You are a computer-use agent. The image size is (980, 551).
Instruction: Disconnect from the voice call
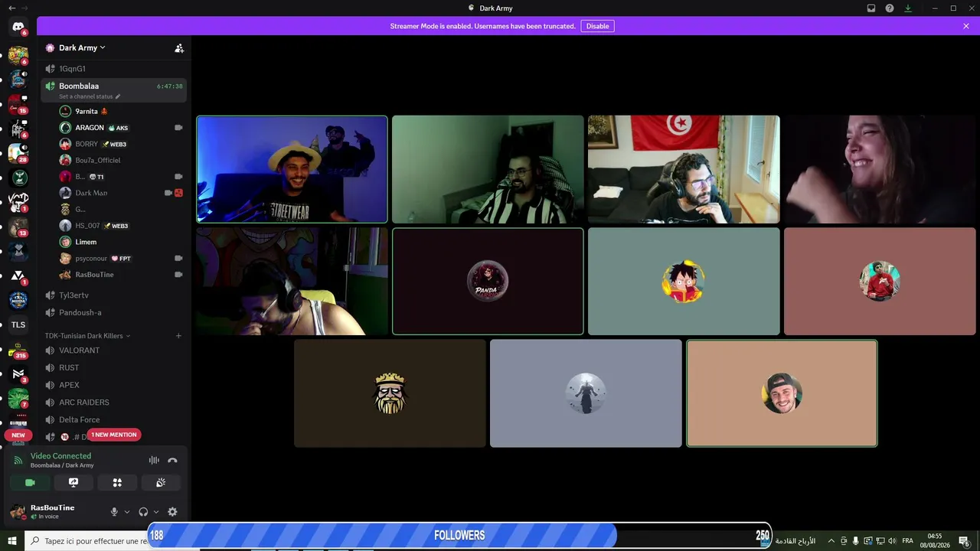[x=172, y=461]
